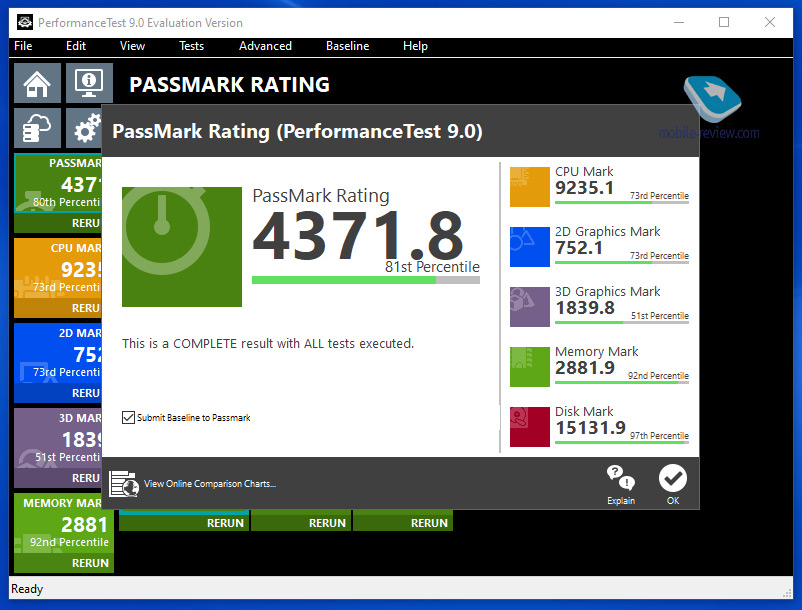The image size is (802, 610).
Task: Click the orange CPU Mark icon
Action: coord(530,187)
